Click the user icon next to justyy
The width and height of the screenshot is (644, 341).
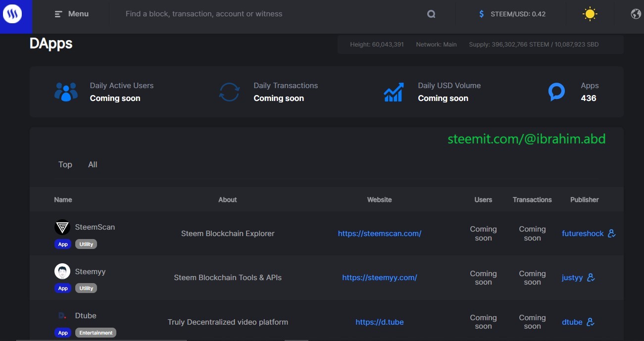(x=591, y=278)
